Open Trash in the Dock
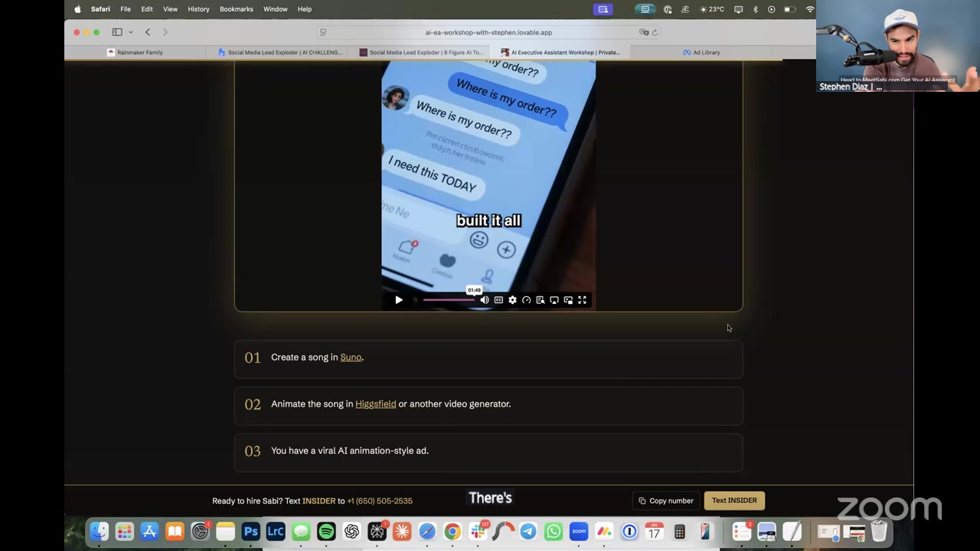This screenshot has width=980, height=551. point(879,531)
